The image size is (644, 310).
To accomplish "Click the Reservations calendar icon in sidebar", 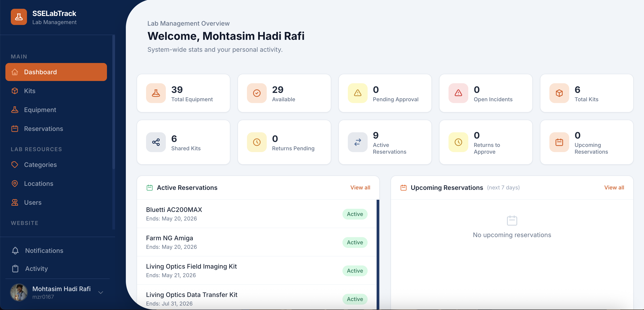I will [15, 129].
